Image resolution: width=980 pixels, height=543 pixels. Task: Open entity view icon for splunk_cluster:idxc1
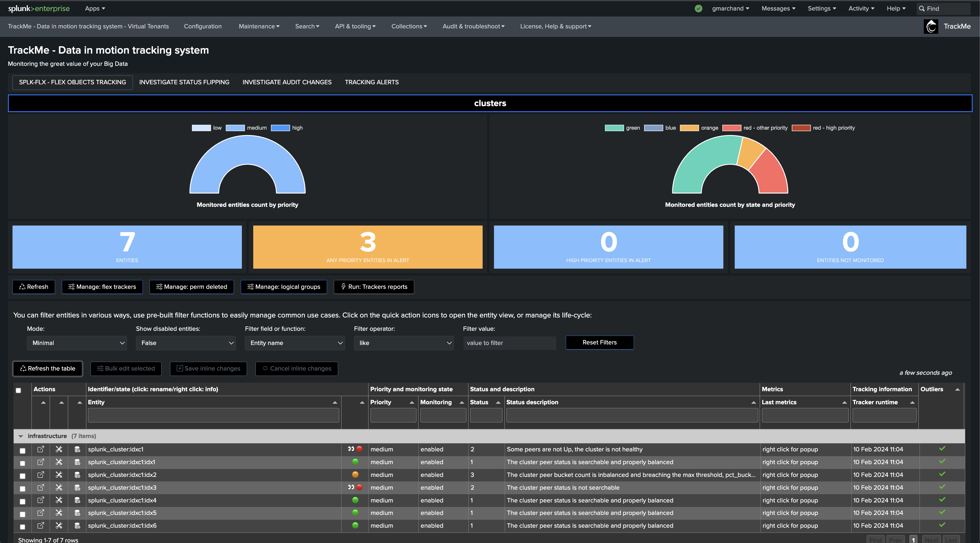(x=41, y=449)
